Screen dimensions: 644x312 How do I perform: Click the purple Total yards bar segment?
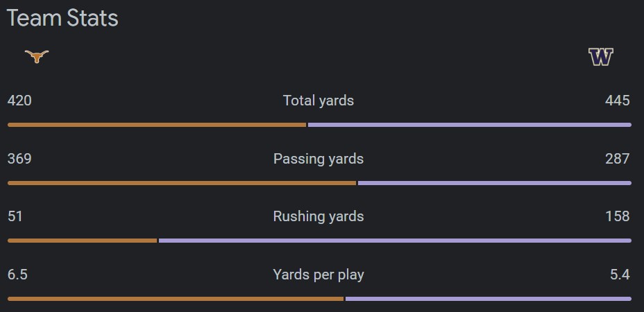click(470, 125)
